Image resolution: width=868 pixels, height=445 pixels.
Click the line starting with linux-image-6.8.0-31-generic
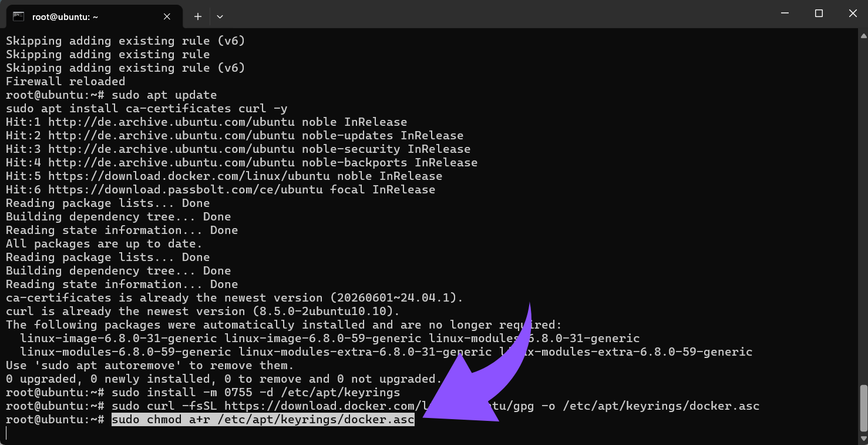(x=330, y=338)
